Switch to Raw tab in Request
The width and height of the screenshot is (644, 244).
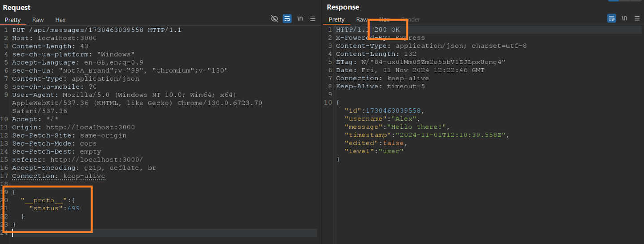point(38,20)
